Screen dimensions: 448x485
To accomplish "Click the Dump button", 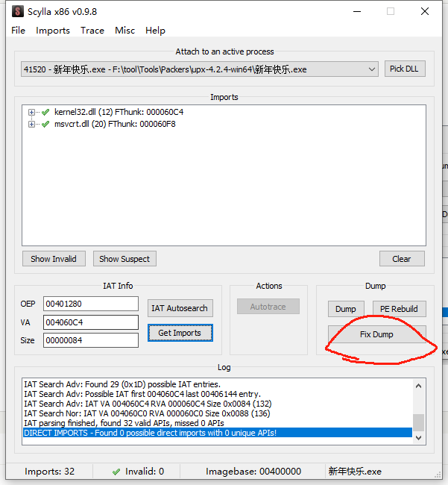I will (346, 309).
